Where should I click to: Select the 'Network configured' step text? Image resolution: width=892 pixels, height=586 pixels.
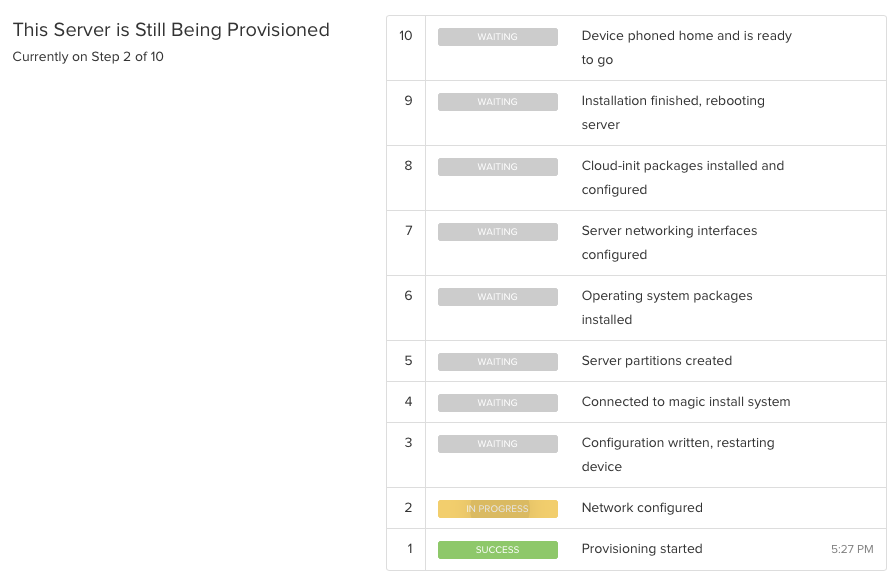[x=642, y=508]
